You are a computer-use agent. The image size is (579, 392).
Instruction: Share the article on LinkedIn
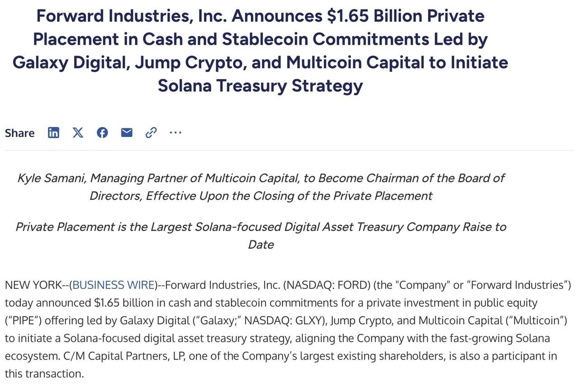pyautogui.click(x=53, y=132)
